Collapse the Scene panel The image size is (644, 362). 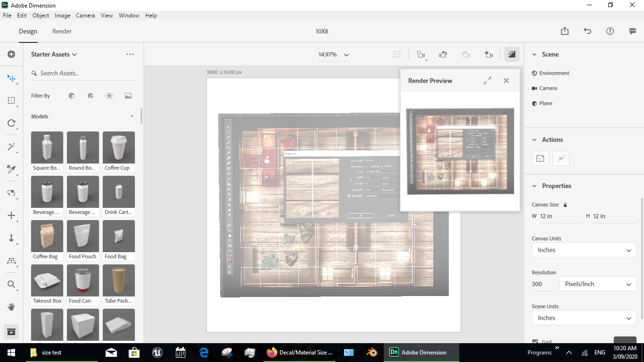(534, 55)
